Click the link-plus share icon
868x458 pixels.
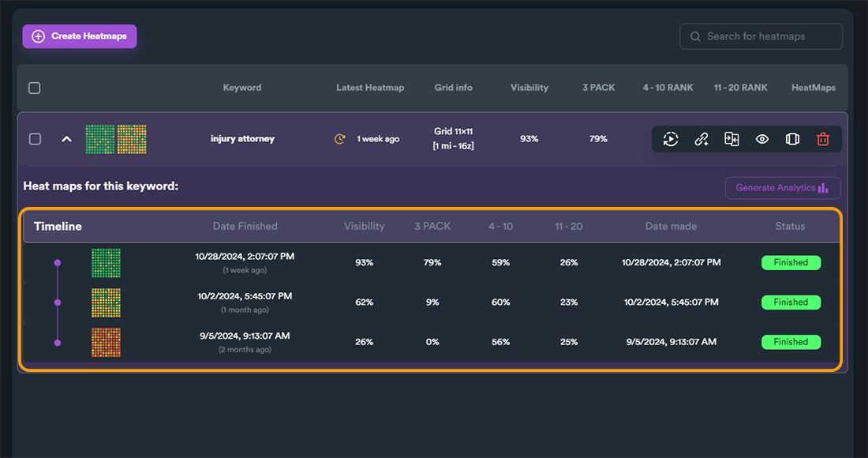click(x=702, y=139)
